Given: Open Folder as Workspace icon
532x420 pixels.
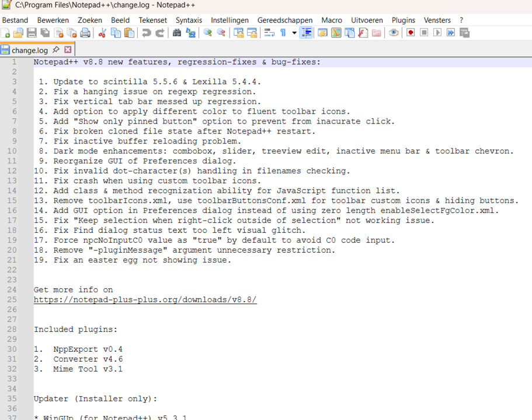Looking at the screenshot, I should [377, 33].
